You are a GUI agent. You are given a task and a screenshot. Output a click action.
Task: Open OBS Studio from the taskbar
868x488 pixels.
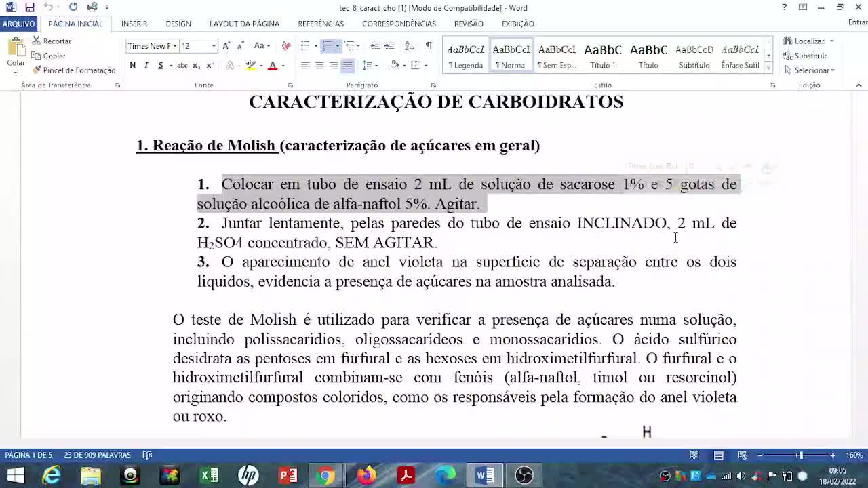click(x=524, y=475)
